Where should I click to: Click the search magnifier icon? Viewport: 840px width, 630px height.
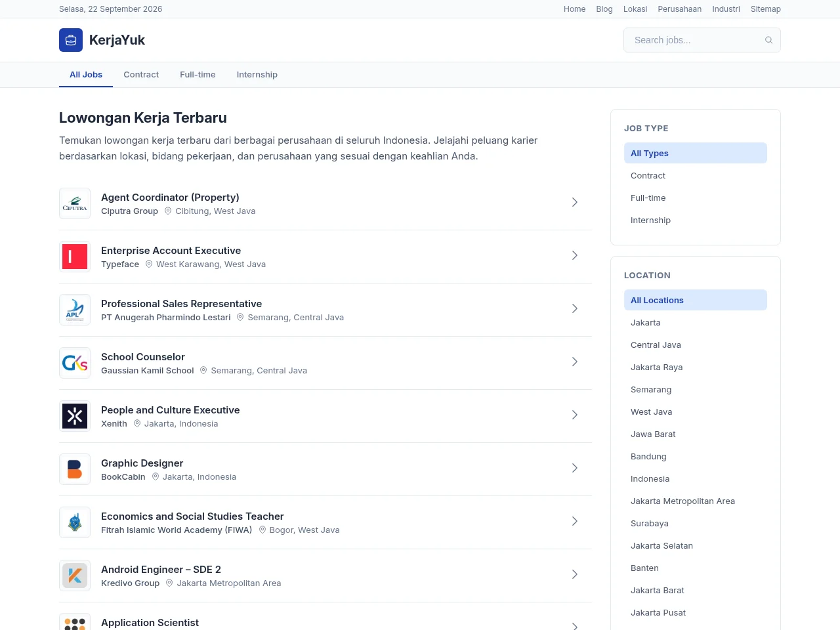click(x=768, y=40)
